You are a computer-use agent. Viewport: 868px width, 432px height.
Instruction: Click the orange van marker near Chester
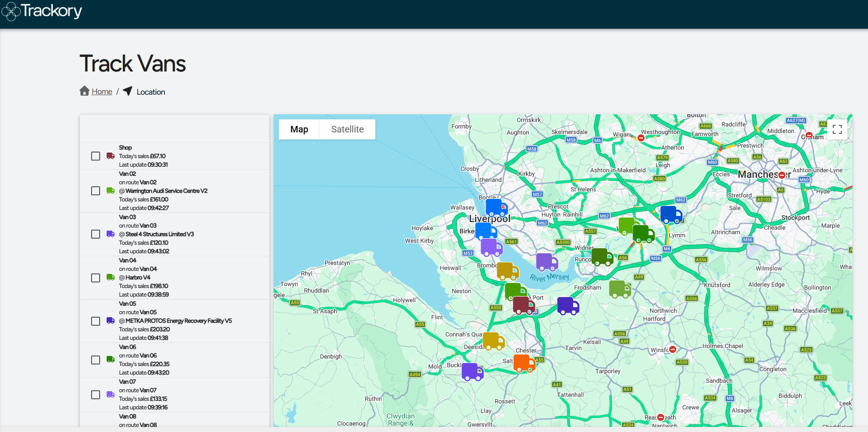pyautogui.click(x=524, y=363)
